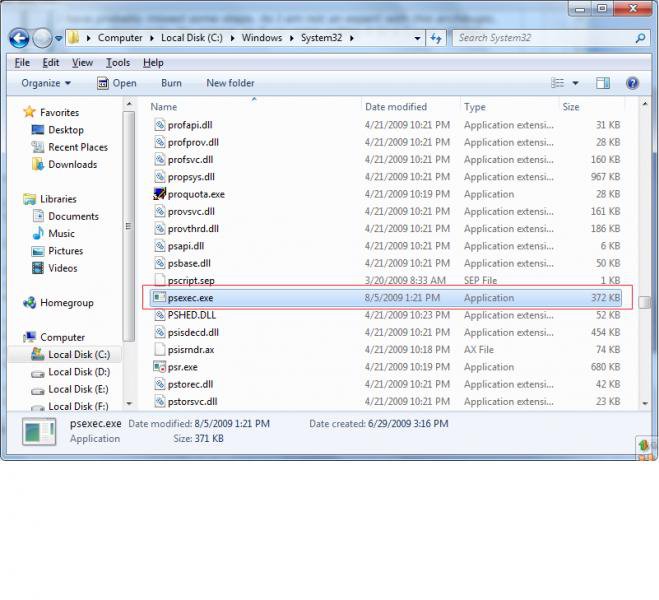Click the Forward navigation arrow

coord(42,39)
